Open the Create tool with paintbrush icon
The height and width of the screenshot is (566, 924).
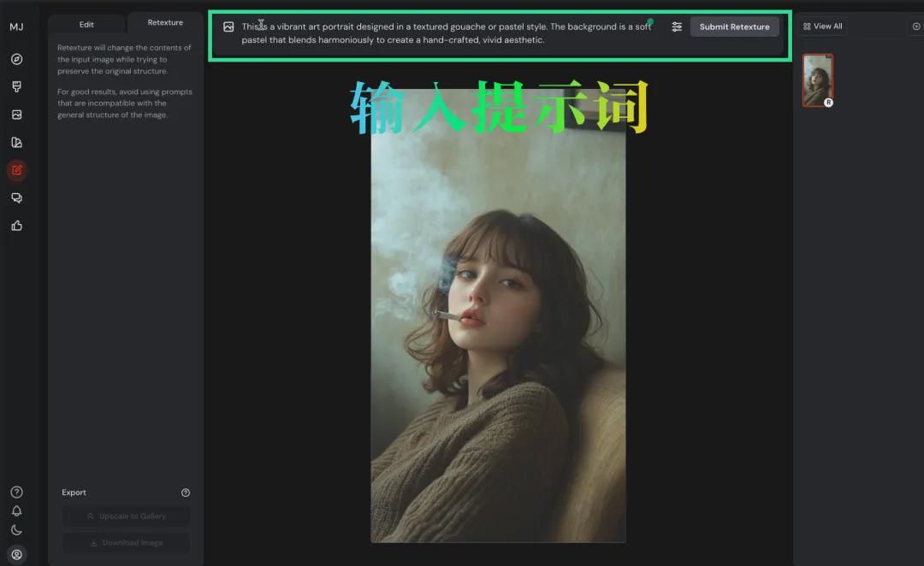coord(16,85)
